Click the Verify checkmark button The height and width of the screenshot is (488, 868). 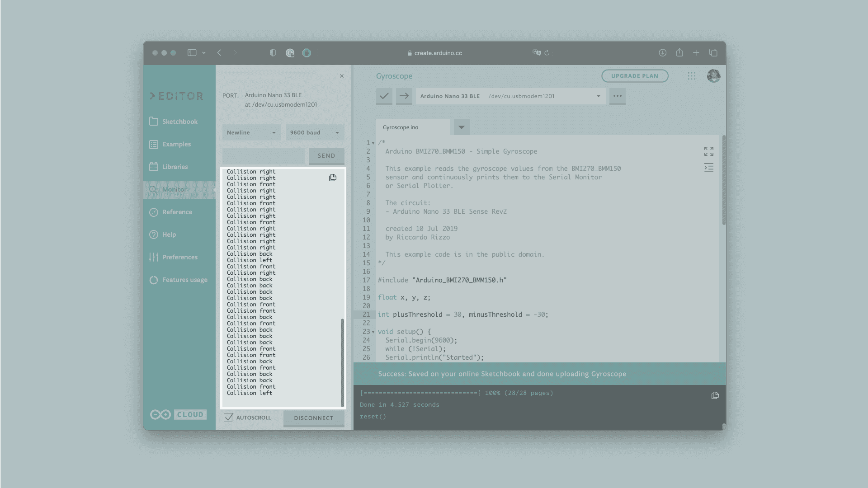384,96
